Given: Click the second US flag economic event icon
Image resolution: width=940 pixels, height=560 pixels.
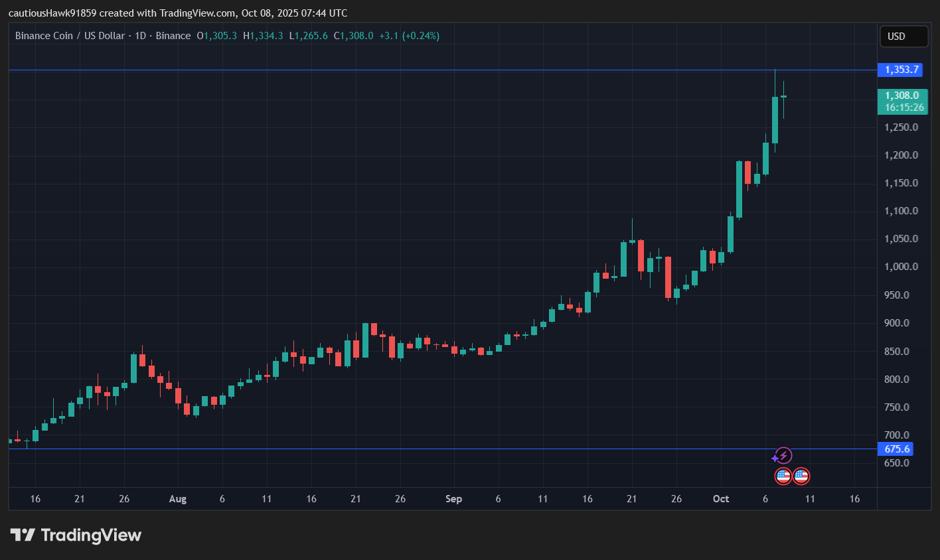Looking at the screenshot, I should point(801,476).
